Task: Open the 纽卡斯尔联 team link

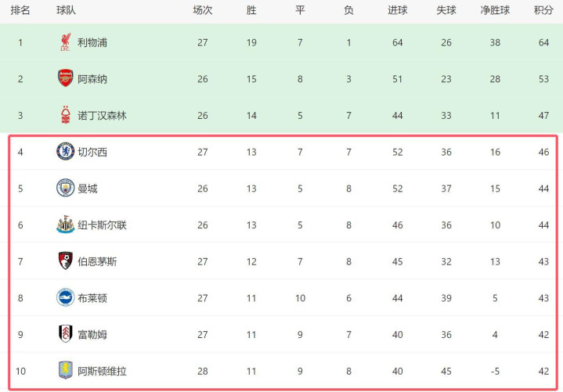Action: click(x=102, y=225)
